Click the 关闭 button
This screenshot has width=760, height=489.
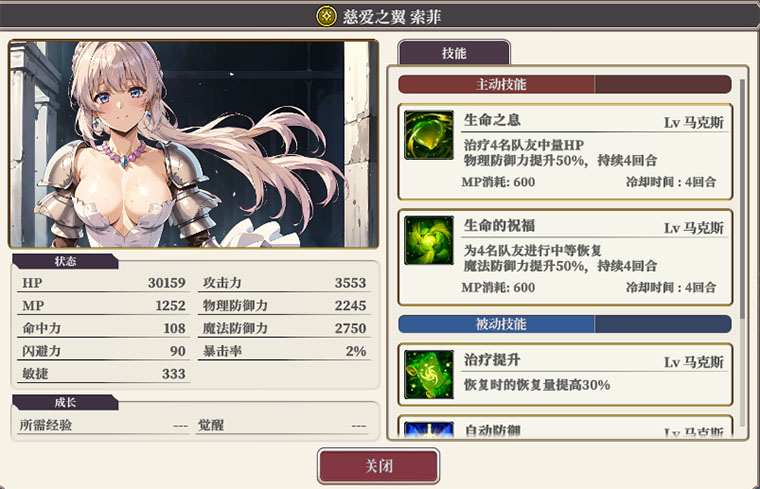tap(379, 466)
